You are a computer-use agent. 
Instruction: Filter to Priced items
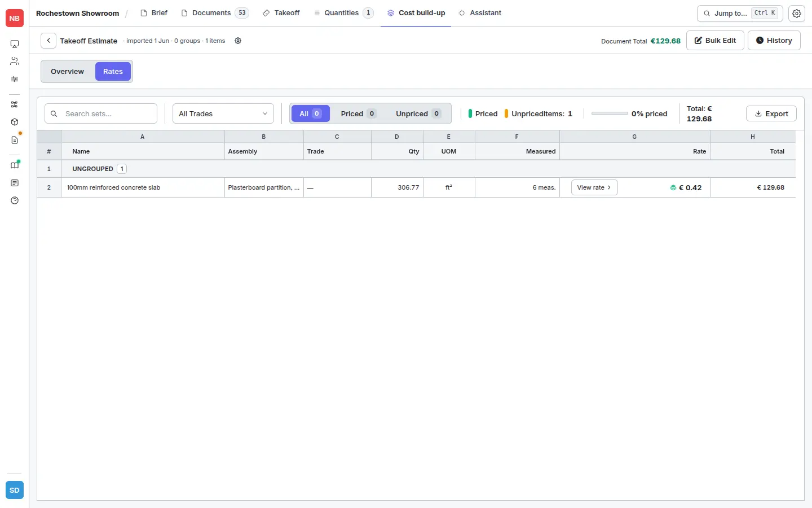358,113
